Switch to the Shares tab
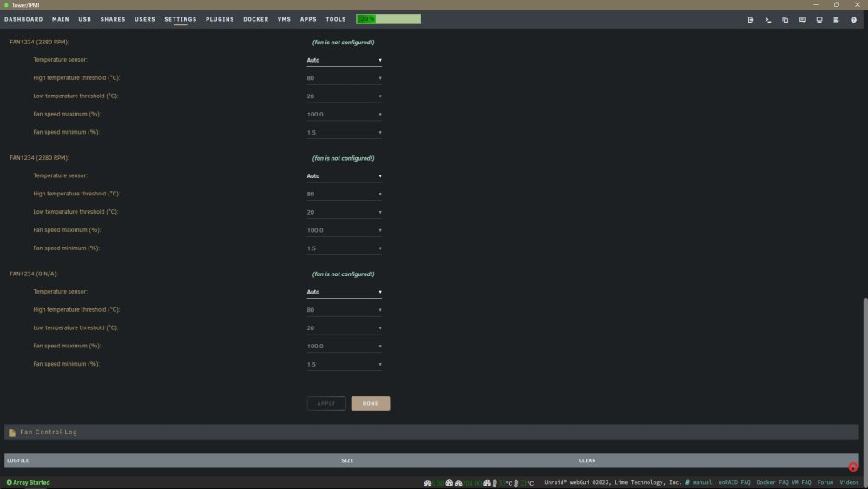868x489 pixels. [x=113, y=19]
